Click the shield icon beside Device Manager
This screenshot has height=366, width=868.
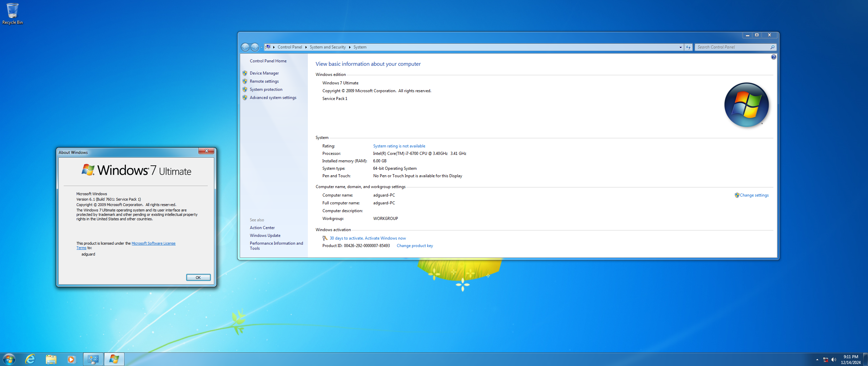245,73
